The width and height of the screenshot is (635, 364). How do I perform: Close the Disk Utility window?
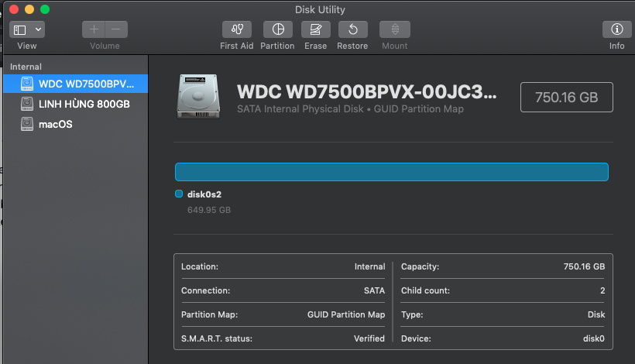(14, 9)
